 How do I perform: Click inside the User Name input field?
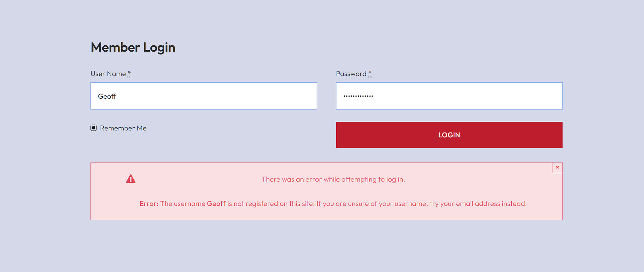coord(203,96)
